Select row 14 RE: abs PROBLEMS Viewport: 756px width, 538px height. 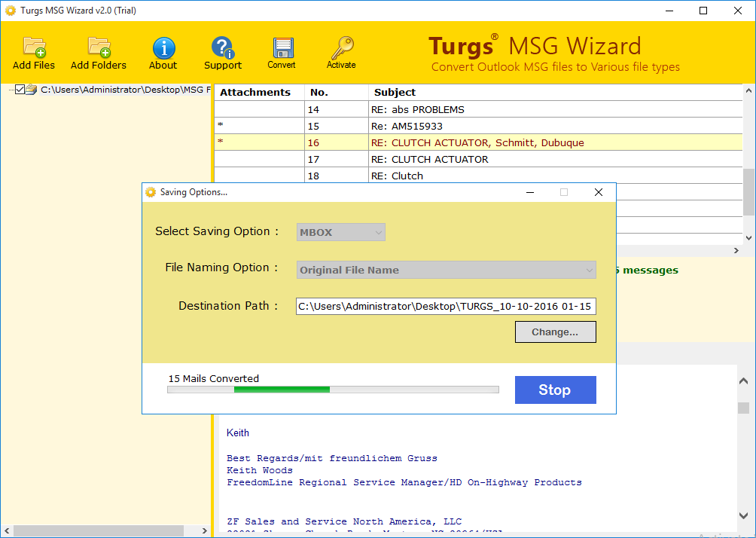pyautogui.click(x=478, y=109)
